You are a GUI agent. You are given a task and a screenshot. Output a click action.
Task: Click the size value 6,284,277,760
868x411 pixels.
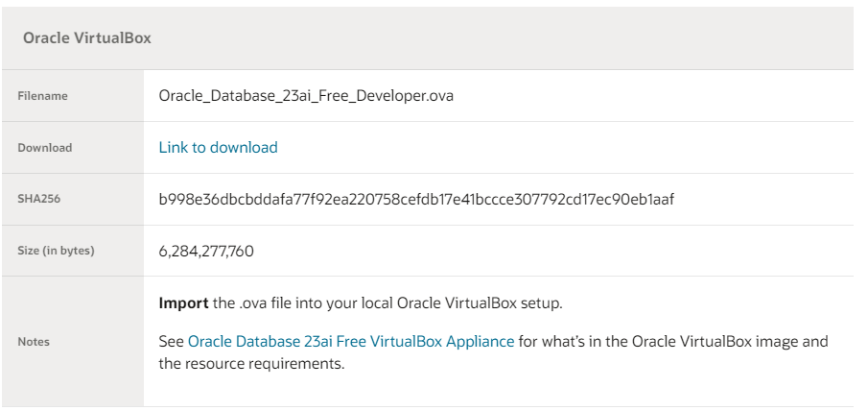(x=206, y=252)
